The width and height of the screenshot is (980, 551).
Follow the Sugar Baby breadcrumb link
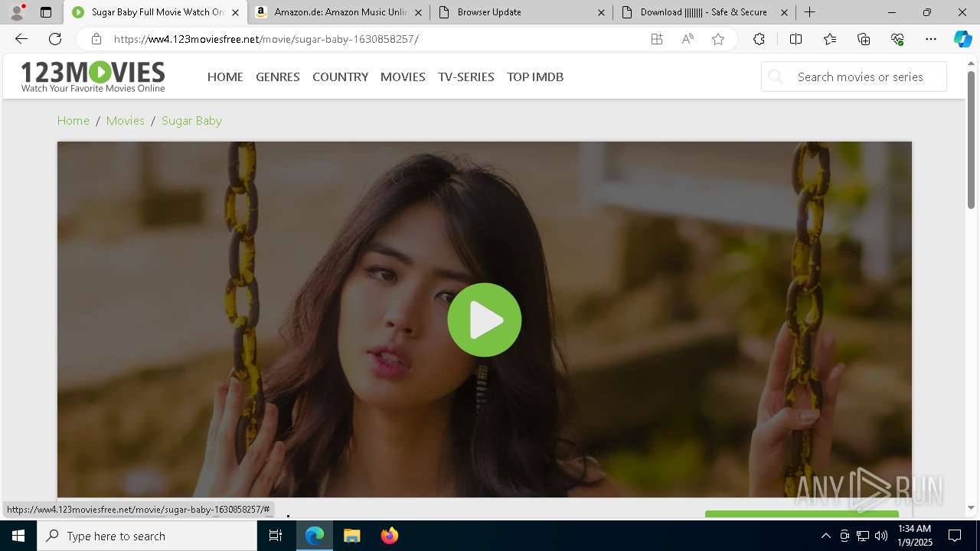point(192,120)
